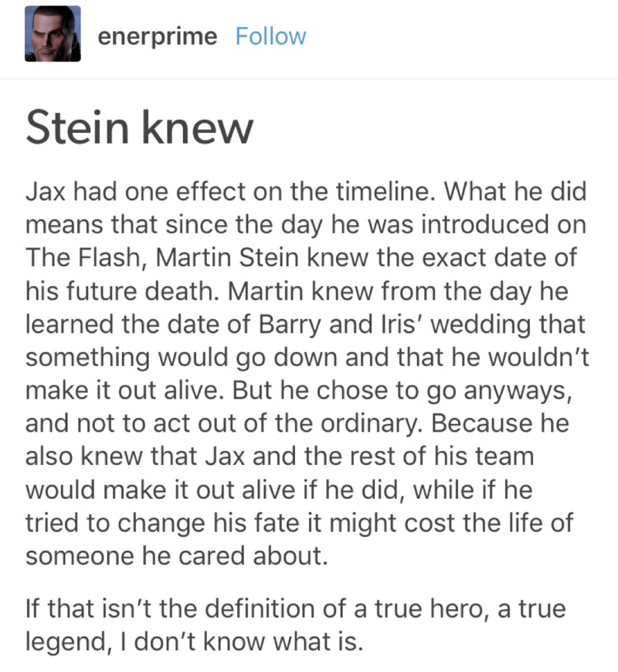Click the line starting 'also knew that Jax'

(280, 456)
